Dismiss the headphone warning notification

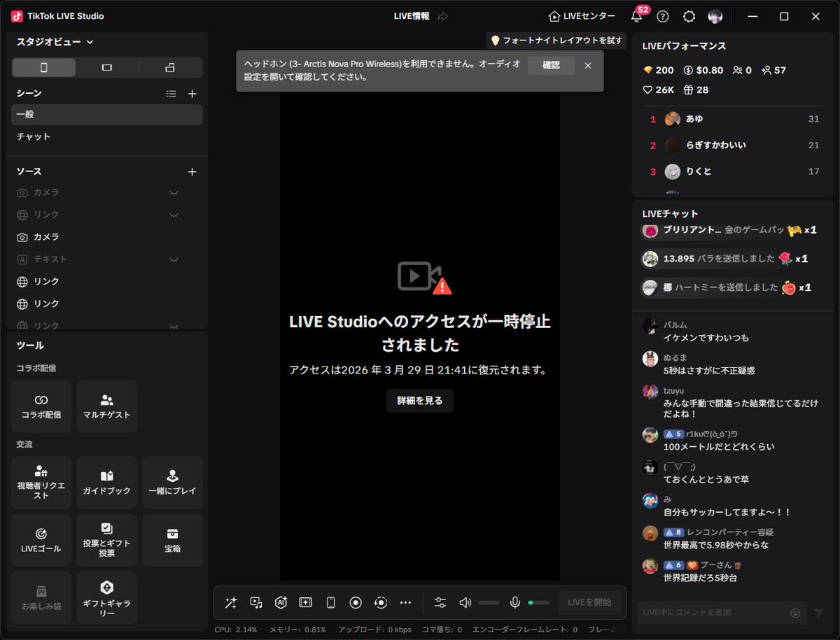click(x=588, y=65)
